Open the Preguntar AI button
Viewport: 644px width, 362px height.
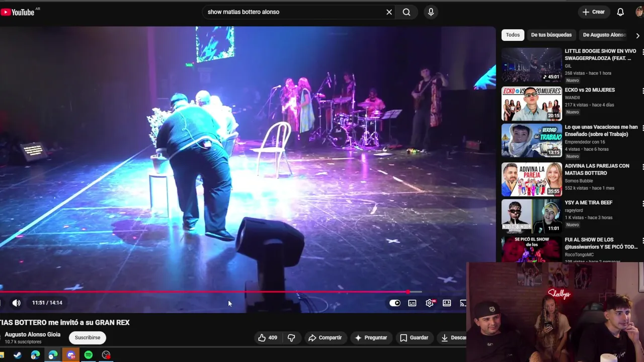(371, 338)
